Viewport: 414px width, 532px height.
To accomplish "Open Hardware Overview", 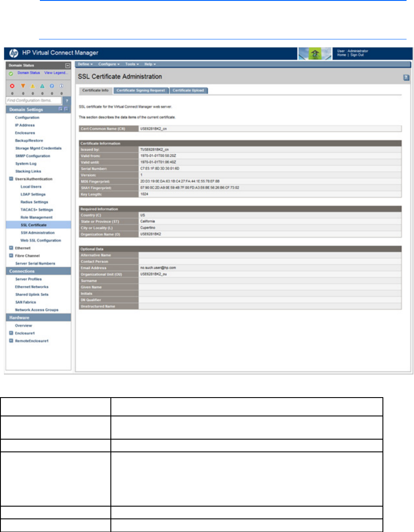I will 24,326.
